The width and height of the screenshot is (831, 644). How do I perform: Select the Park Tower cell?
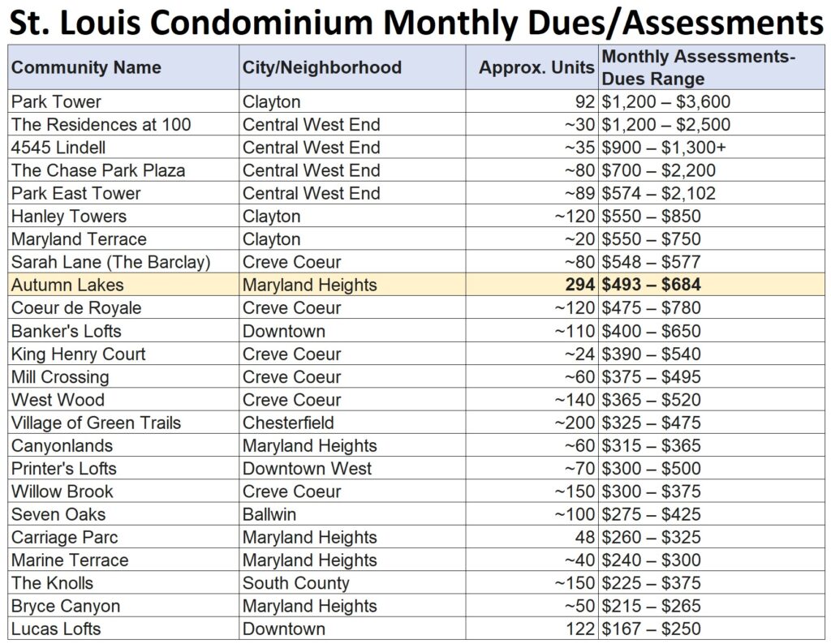click(56, 101)
